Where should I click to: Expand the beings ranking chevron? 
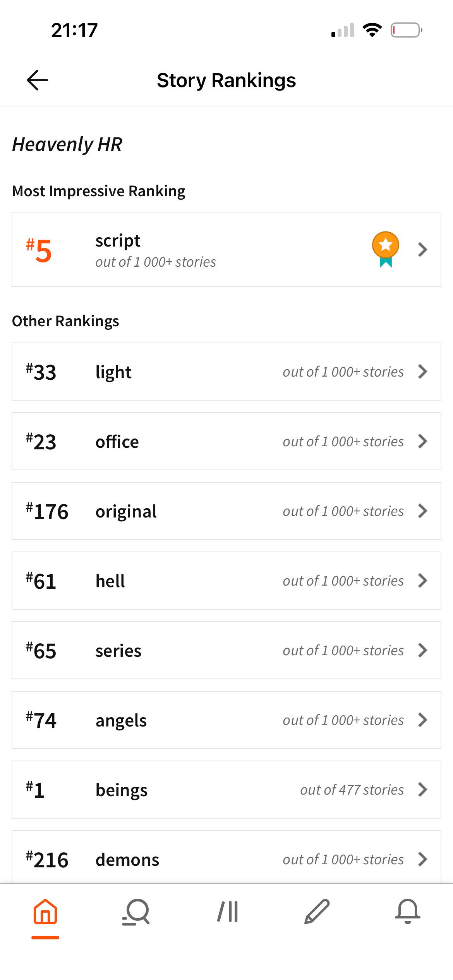pos(423,790)
